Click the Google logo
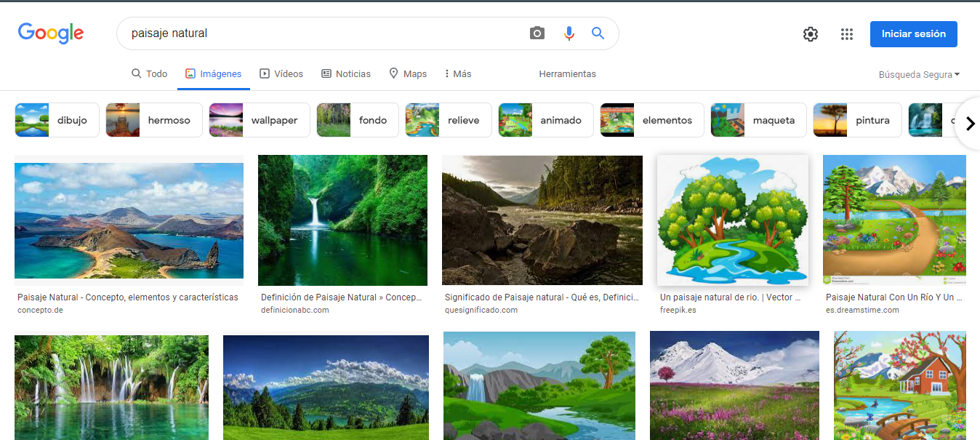 click(x=51, y=33)
